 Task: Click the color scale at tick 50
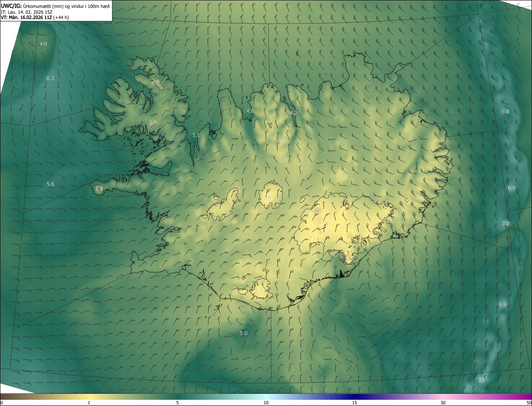coord(529,403)
